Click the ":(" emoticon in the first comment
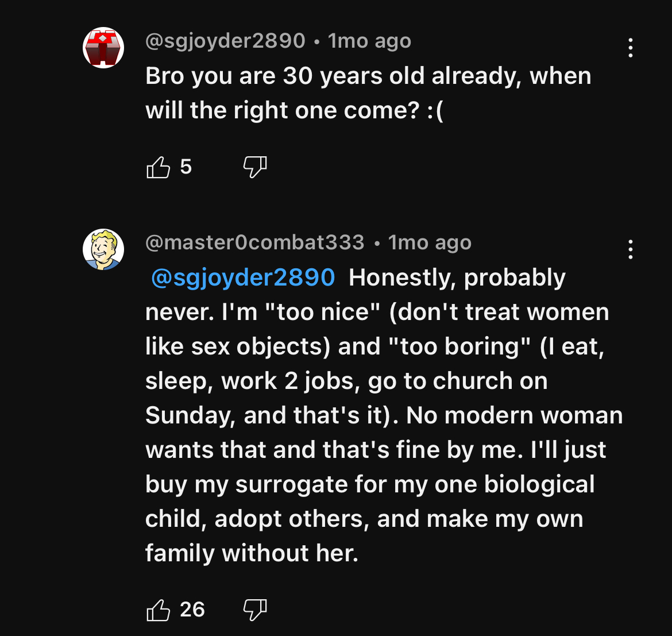 point(435,110)
